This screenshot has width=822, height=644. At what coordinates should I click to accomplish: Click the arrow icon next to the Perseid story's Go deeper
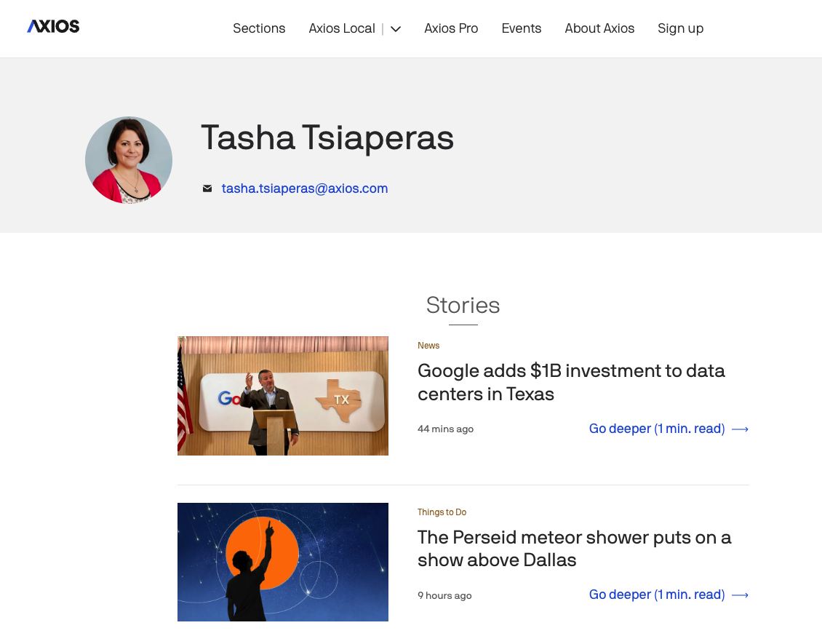(x=740, y=595)
